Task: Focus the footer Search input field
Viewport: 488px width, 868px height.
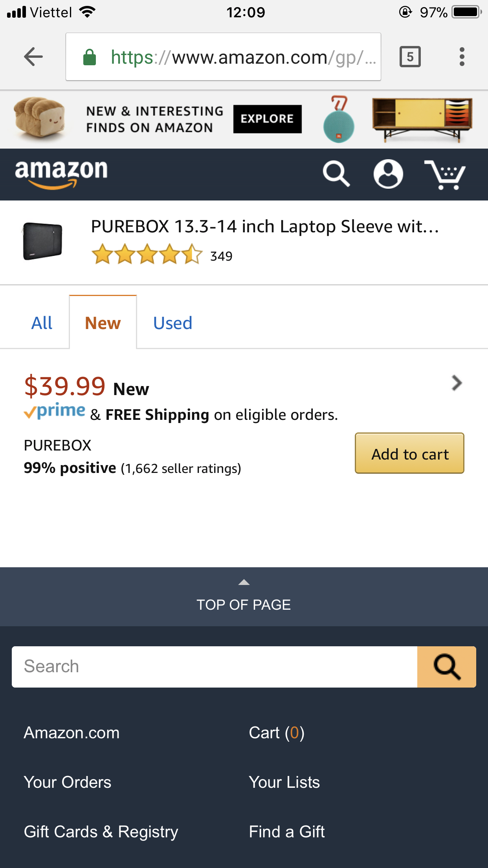Action: point(214,667)
